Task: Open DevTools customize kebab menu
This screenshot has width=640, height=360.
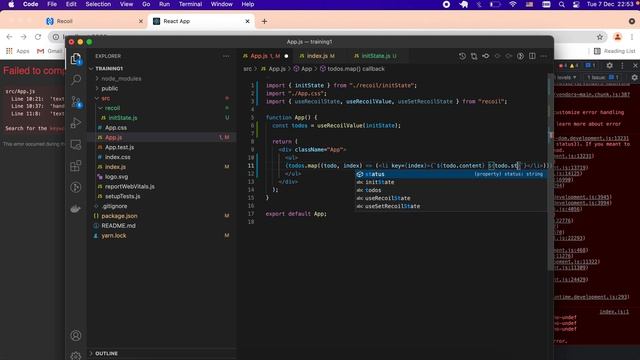Action: pos(622,65)
